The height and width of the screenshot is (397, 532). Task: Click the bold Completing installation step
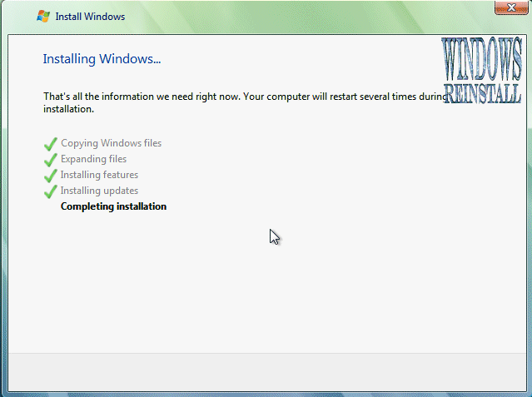pos(113,206)
